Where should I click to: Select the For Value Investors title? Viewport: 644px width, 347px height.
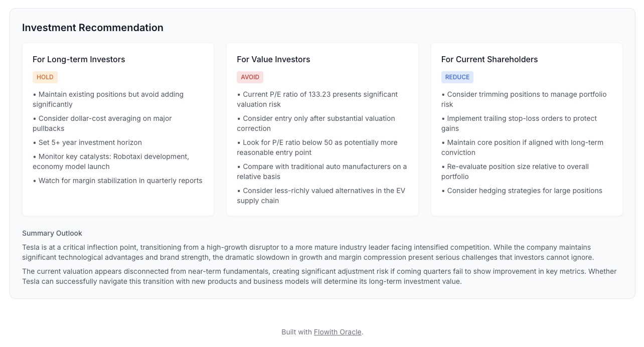tap(273, 59)
